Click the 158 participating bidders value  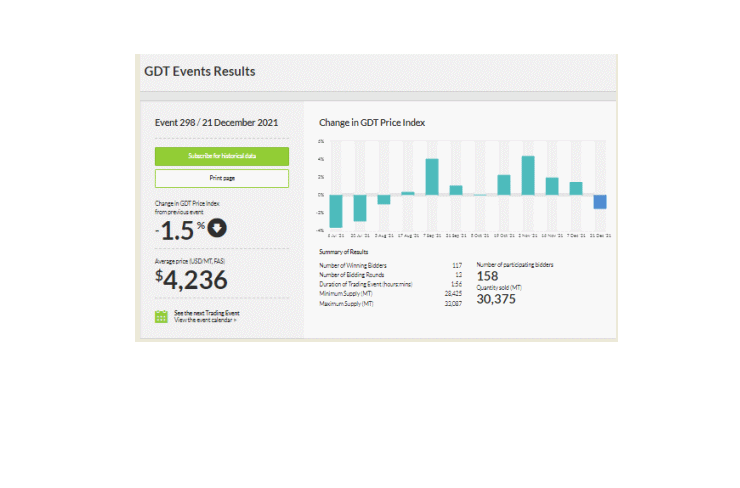click(x=488, y=276)
